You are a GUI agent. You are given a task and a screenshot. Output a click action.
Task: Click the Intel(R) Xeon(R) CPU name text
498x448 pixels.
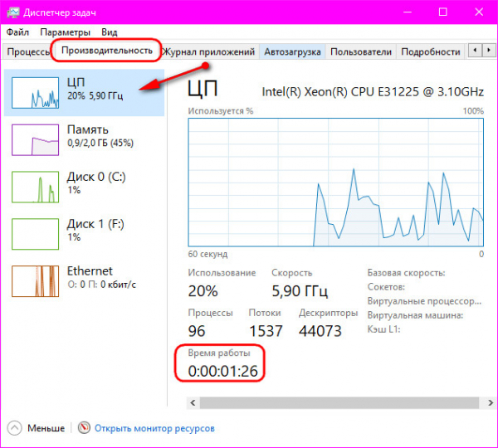373,92
